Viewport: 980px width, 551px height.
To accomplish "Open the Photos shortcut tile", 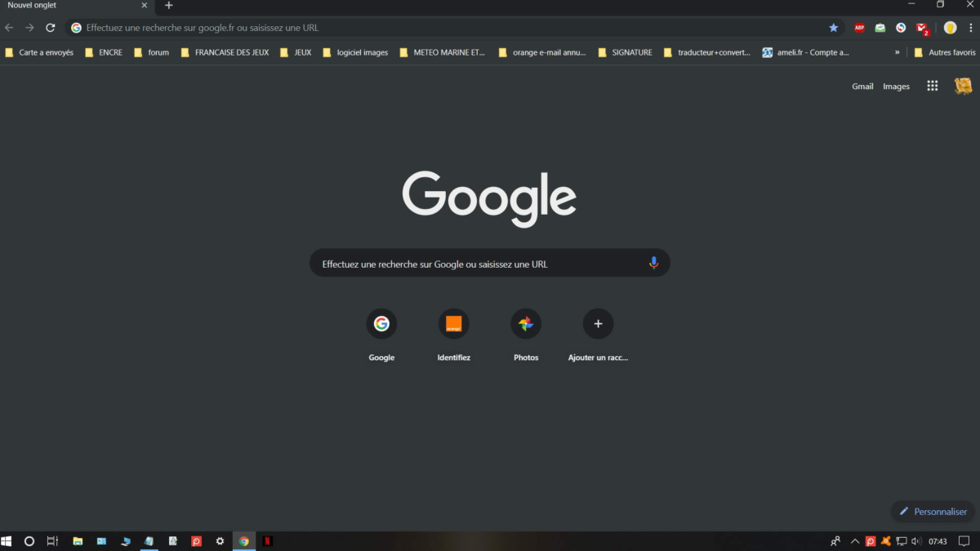I will coord(526,324).
